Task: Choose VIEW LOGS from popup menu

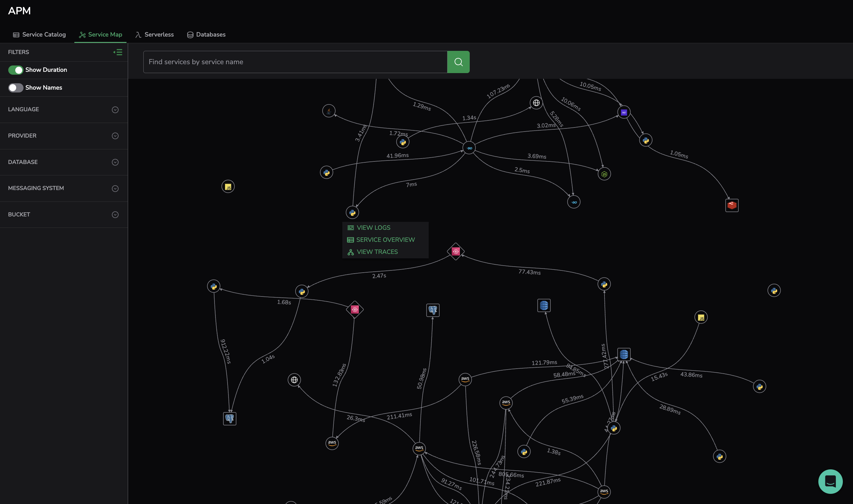Action: click(373, 228)
